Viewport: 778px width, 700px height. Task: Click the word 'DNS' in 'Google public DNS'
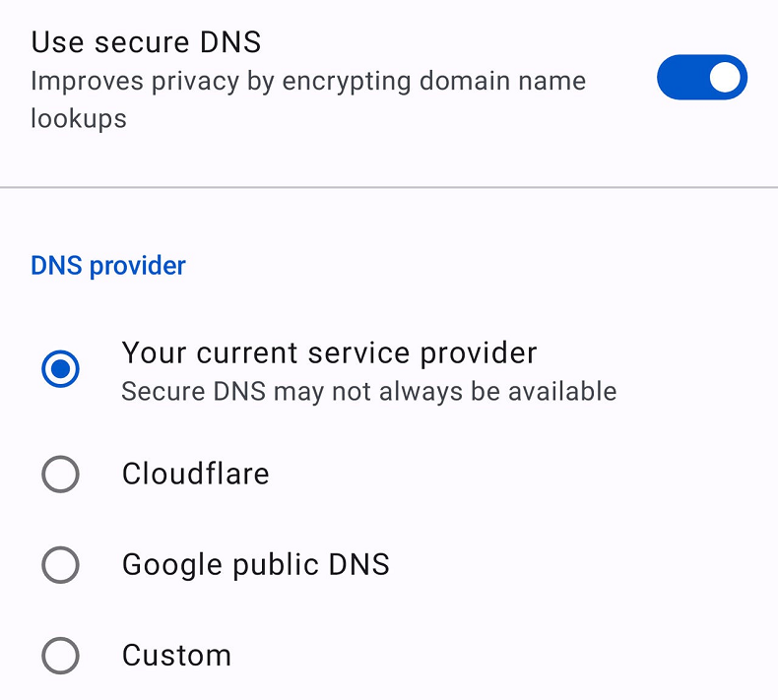pyautogui.click(x=358, y=564)
